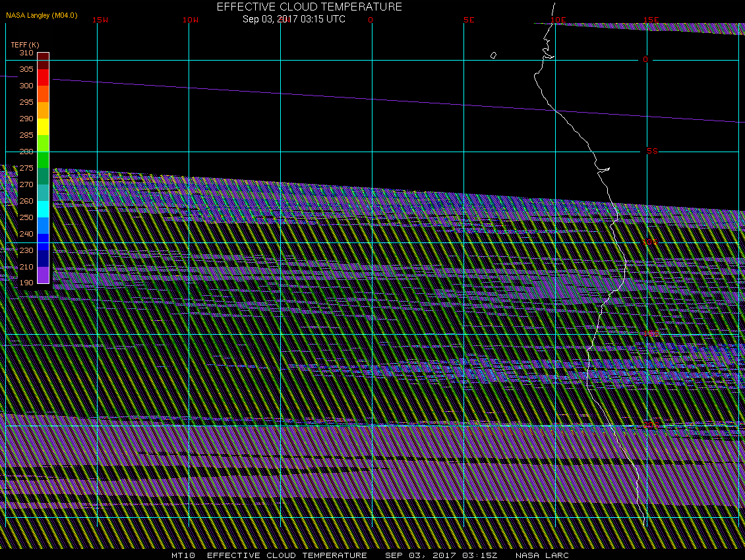This screenshot has width=745, height=560.
Task: Click the '210' legend value
Action: pyautogui.click(x=26, y=267)
